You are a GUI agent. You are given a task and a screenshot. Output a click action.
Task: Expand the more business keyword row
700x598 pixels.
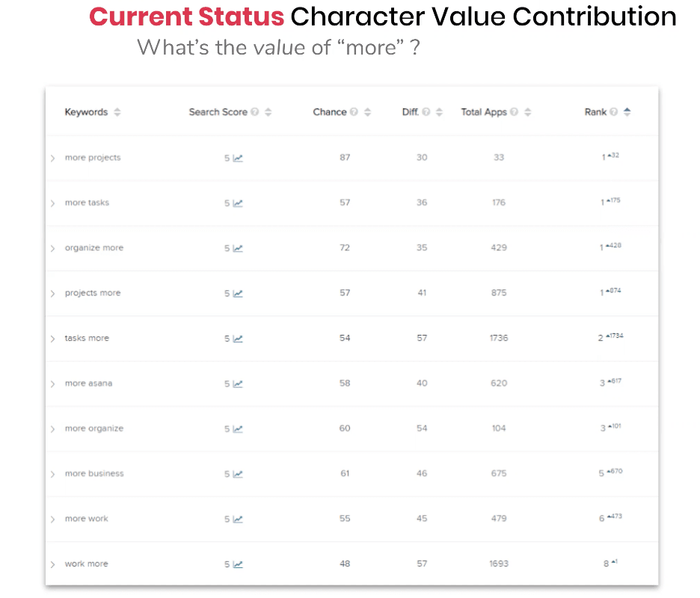click(53, 475)
